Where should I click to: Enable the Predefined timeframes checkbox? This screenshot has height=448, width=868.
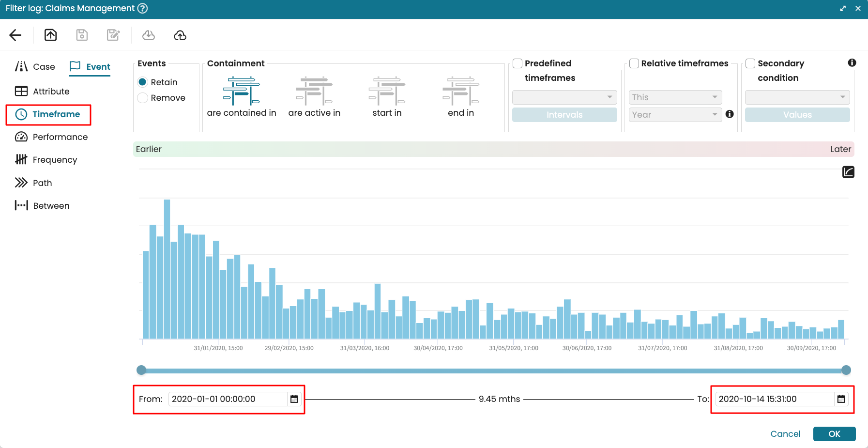(518, 63)
